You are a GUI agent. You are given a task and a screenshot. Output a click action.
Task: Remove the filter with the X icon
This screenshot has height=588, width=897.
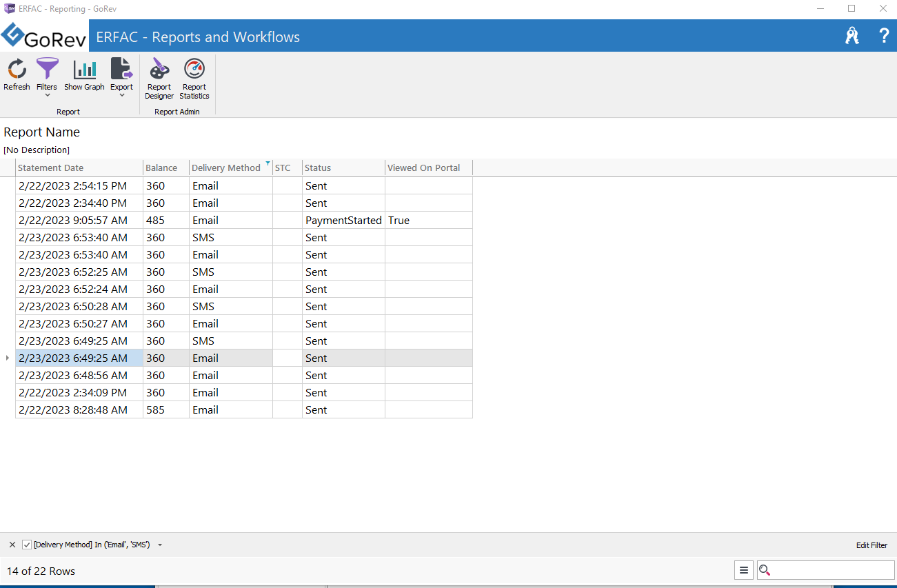coord(12,545)
